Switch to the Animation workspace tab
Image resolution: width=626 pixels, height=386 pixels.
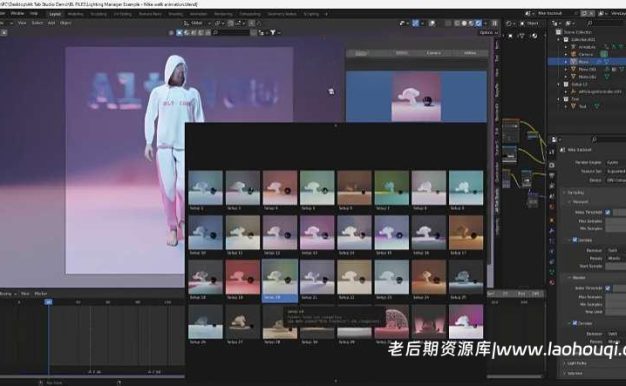(198, 14)
